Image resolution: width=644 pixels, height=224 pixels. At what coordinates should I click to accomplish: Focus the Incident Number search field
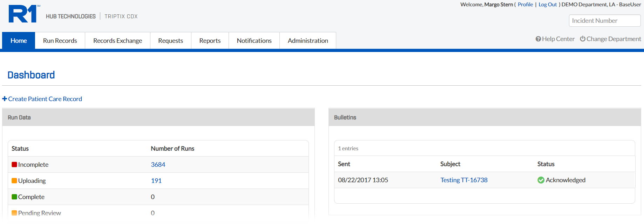coord(604,21)
